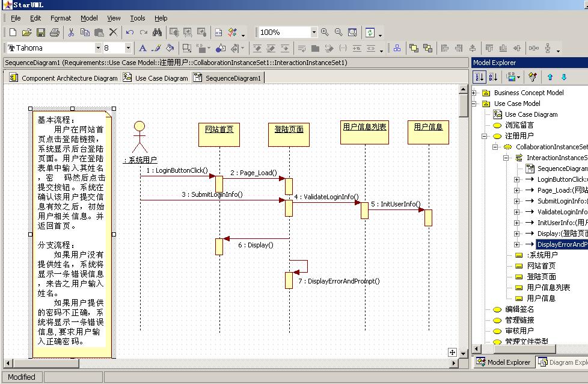
Task: Switch to the Diagram Explorer panel
Action: tap(564, 362)
